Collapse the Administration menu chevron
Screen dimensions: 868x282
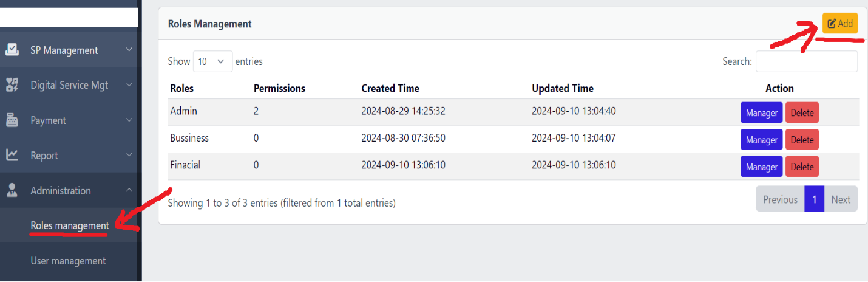pyautogui.click(x=129, y=190)
